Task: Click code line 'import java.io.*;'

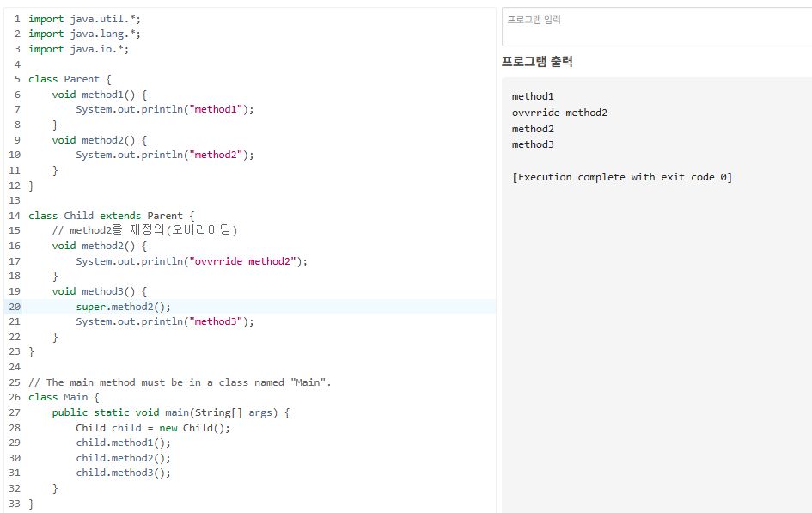Action: coord(78,49)
